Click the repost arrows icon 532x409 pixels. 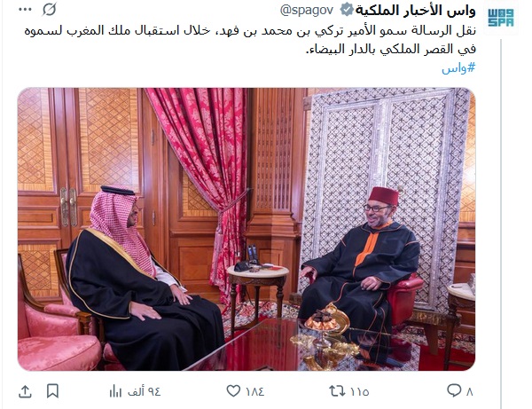click(x=337, y=391)
